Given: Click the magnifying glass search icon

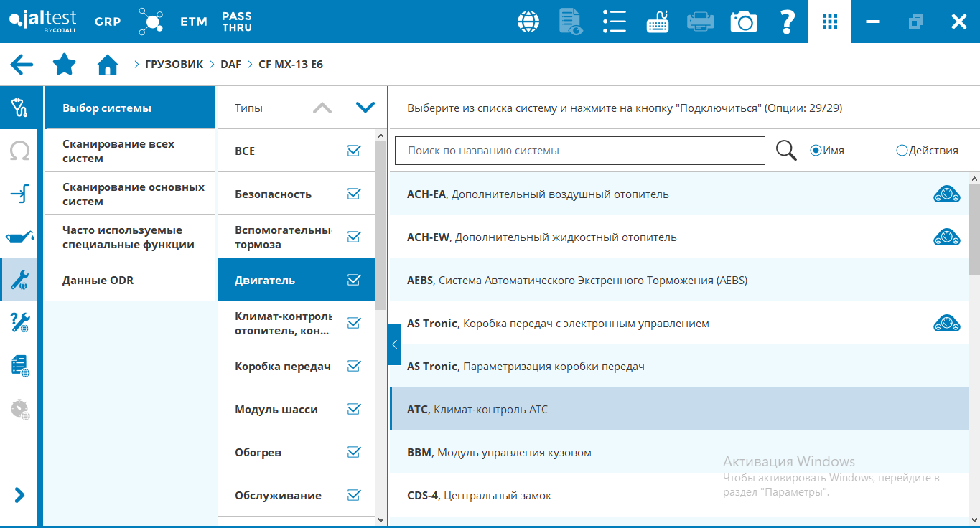Looking at the screenshot, I should (786, 151).
